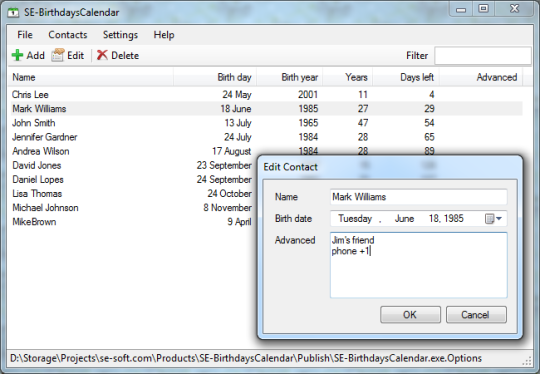Click the Advanced notes text area

tap(418, 265)
